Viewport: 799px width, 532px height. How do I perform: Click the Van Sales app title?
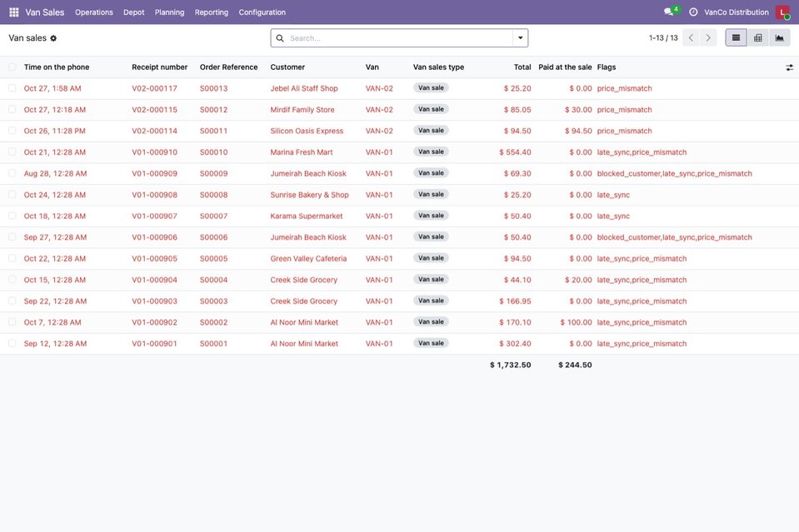(x=45, y=12)
